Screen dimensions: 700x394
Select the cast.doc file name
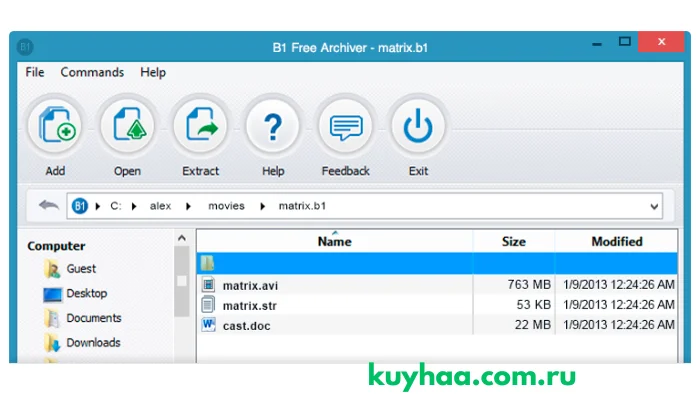click(246, 326)
